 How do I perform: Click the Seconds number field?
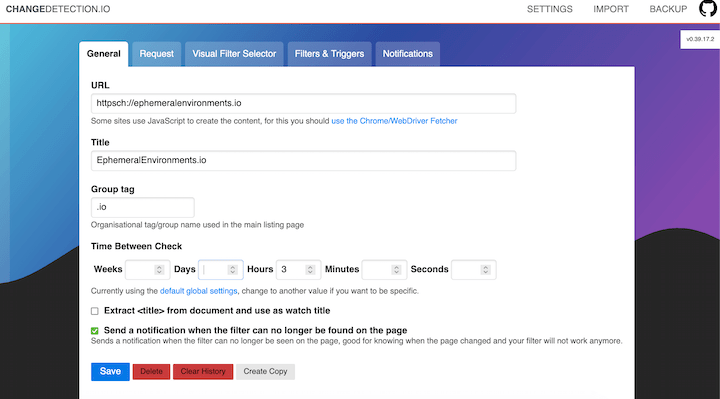click(x=473, y=270)
